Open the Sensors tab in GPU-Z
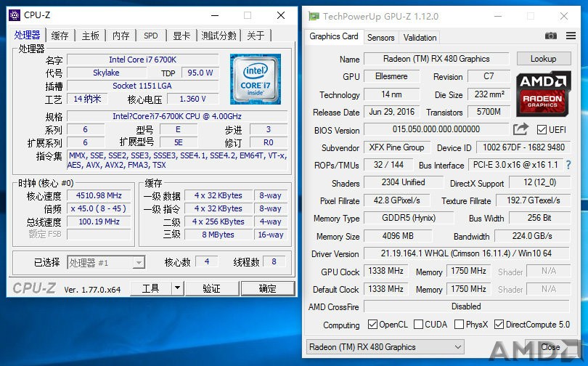 coord(380,38)
